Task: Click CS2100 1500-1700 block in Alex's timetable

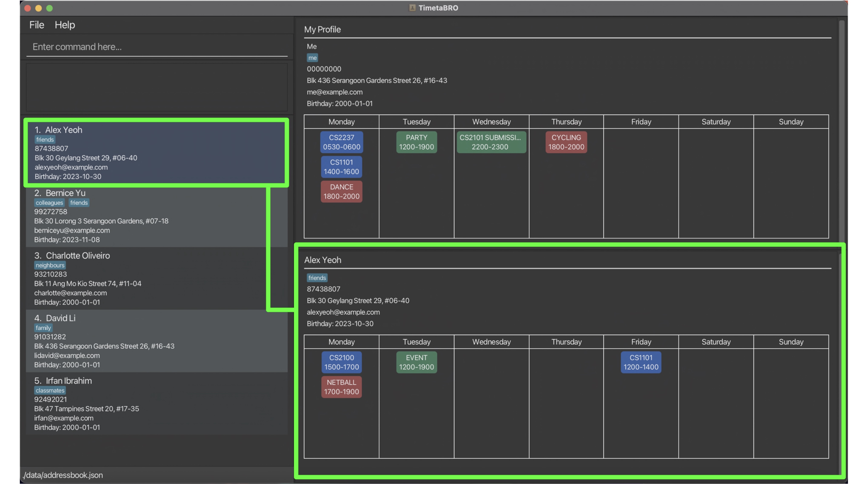Action: click(x=341, y=362)
